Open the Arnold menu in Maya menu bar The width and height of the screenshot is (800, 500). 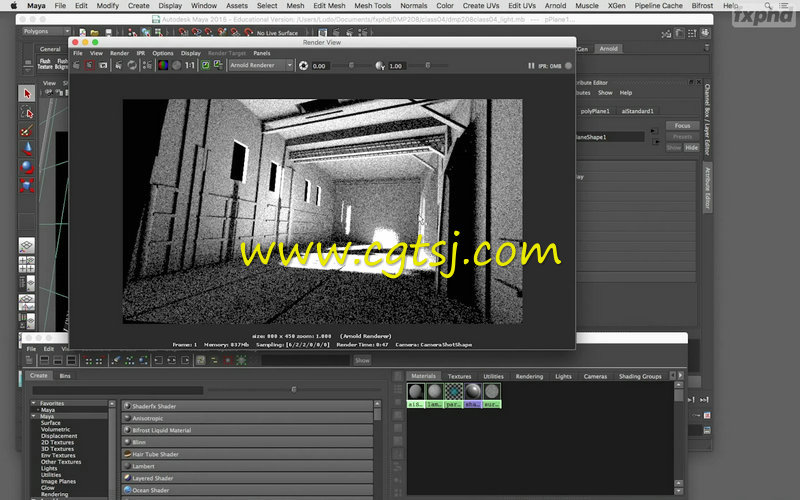coord(555,6)
